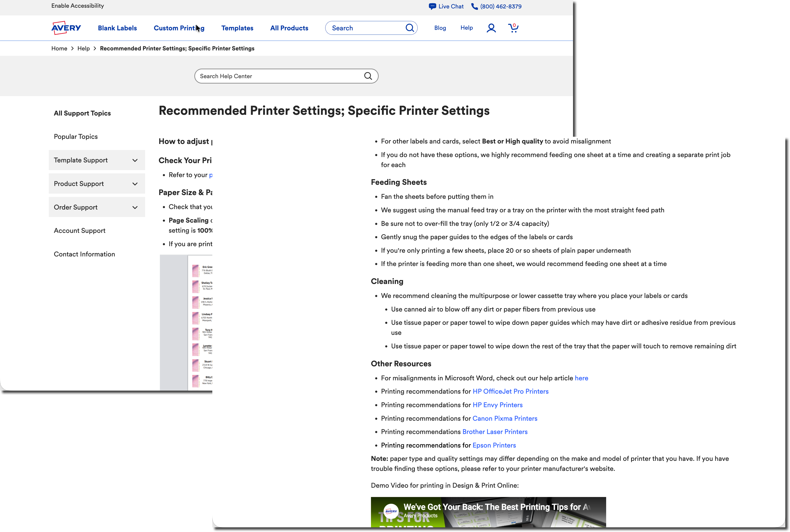Open the shopping cart icon
The width and height of the screenshot is (790, 532).
coord(513,28)
